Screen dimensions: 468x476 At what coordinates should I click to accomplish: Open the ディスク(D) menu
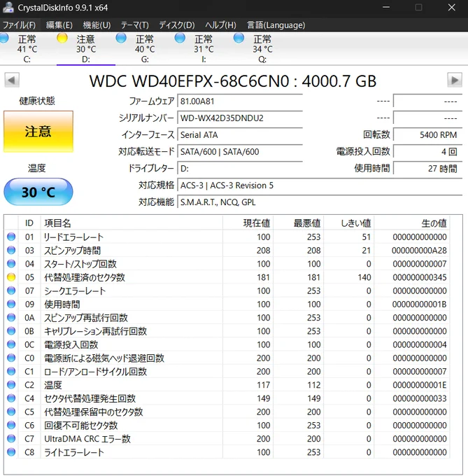click(177, 25)
